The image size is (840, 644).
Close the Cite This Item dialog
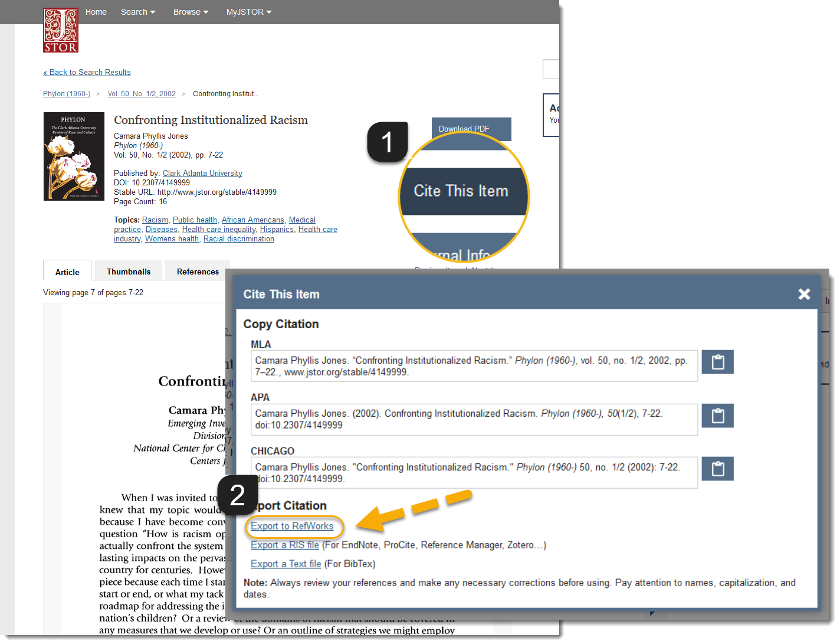point(804,294)
